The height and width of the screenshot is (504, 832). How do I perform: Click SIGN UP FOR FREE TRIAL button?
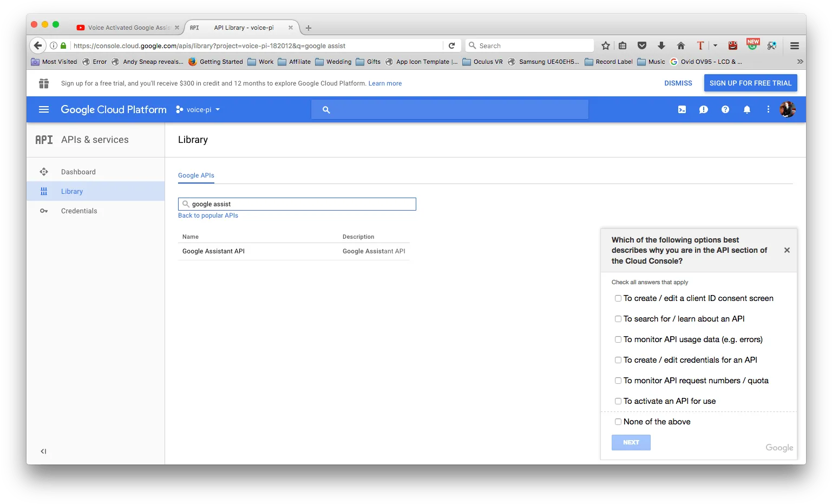[x=750, y=83]
